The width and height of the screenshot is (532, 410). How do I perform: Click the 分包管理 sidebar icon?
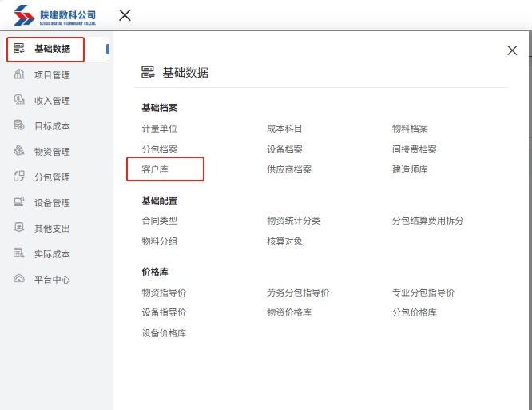tap(19, 177)
